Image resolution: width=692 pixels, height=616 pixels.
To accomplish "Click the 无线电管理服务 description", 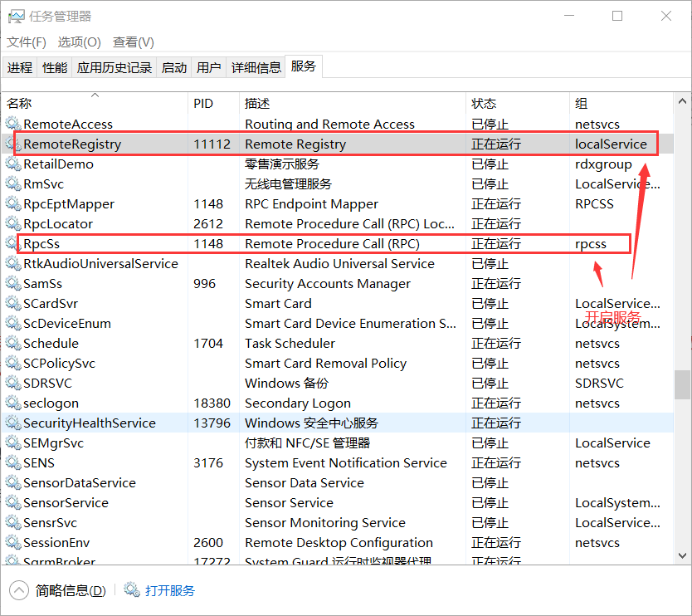I will (x=288, y=183).
